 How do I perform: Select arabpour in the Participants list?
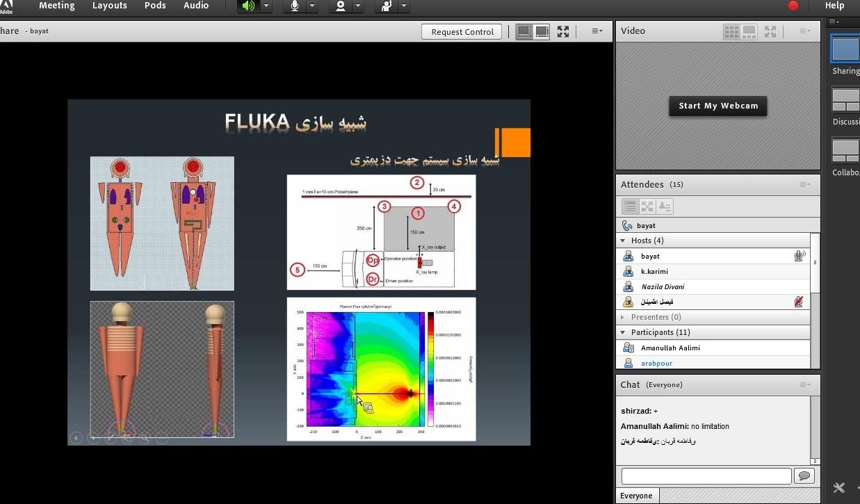(713, 363)
